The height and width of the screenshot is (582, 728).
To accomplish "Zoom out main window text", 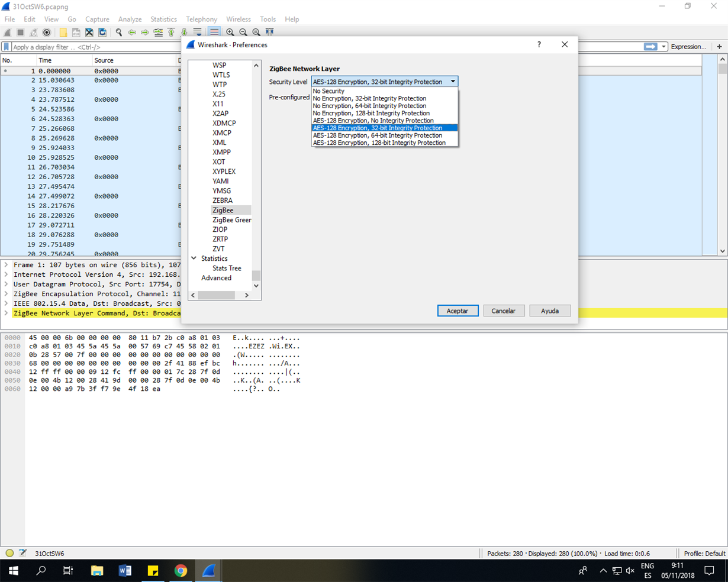I will coord(243,33).
